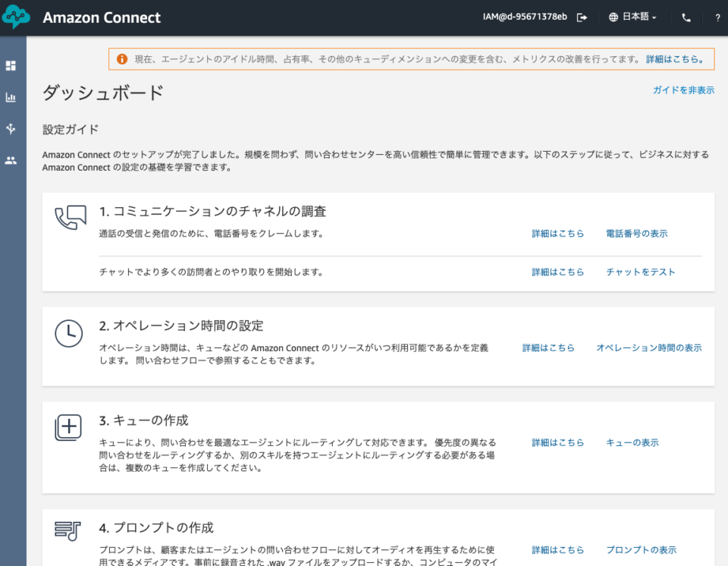
Task: Click the Amazon Connect header title
Action: 102,17
